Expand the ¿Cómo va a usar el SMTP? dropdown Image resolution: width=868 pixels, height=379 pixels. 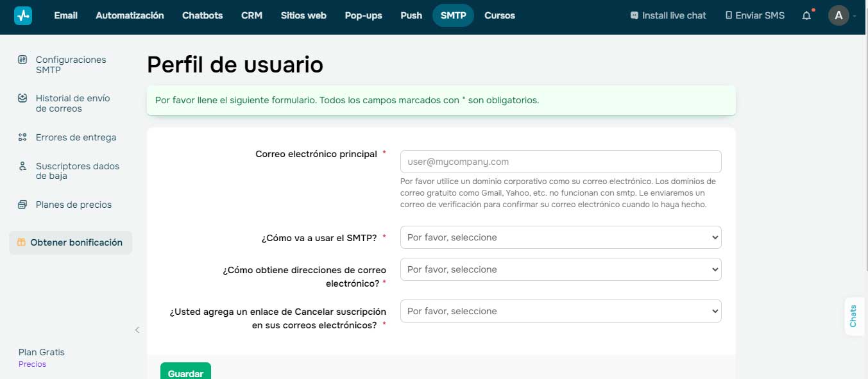pyautogui.click(x=560, y=237)
